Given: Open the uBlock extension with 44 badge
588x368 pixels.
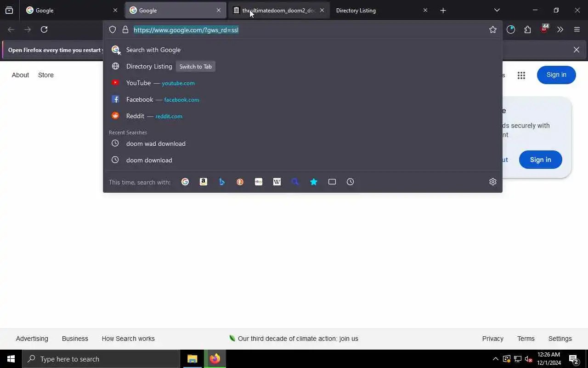Looking at the screenshot, I should coord(544,29).
